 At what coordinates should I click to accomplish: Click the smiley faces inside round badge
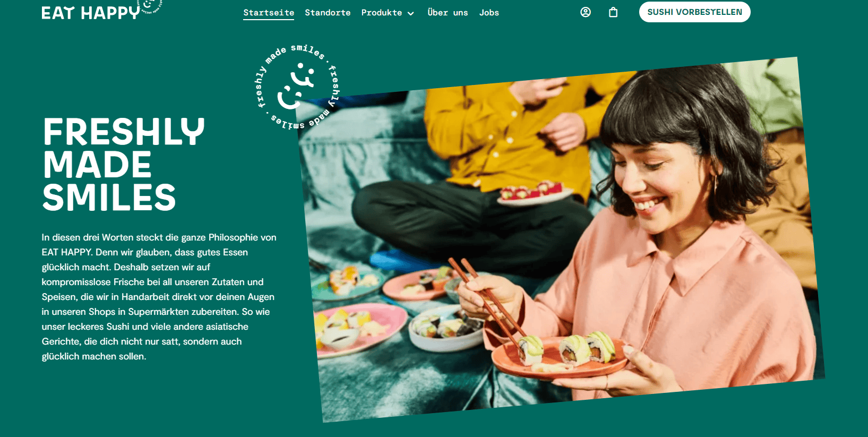(296, 86)
